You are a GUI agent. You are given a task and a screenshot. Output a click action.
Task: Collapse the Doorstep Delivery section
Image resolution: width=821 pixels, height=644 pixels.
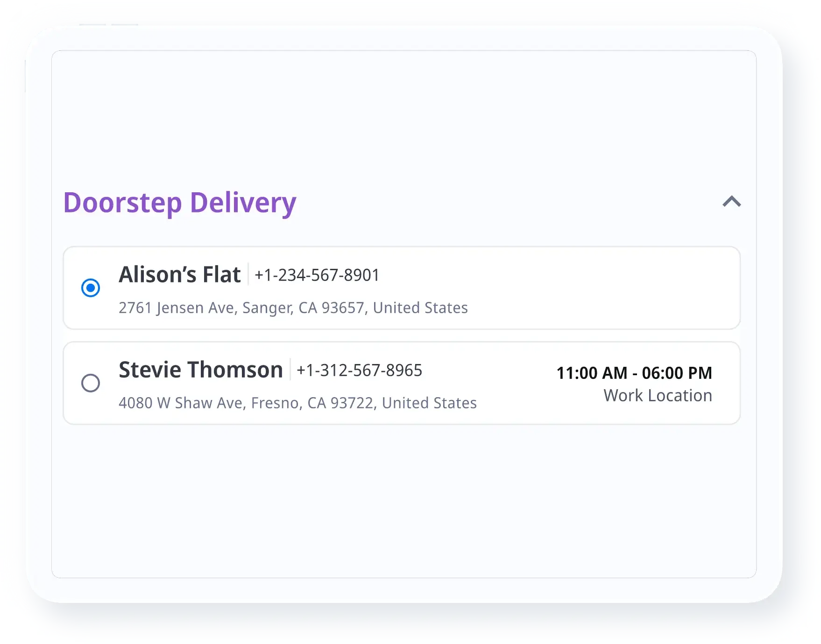click(731, 202)
